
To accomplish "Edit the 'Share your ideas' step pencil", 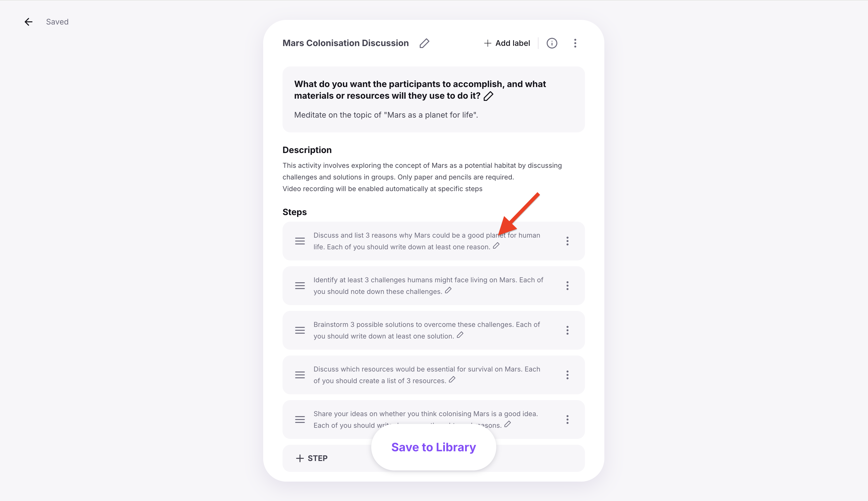I will point(507,424).
